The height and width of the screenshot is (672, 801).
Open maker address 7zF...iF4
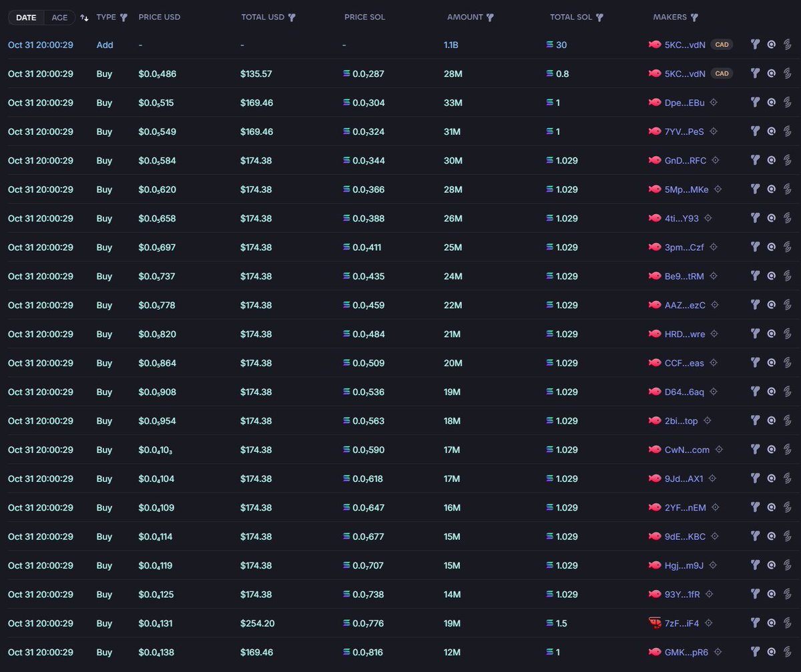[x=682, y=623]
